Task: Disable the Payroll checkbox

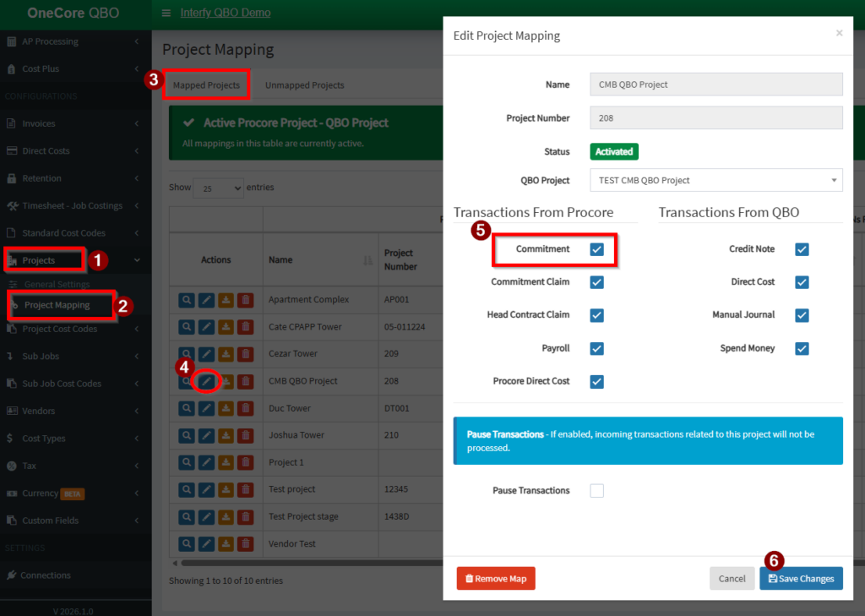Action: [596, 348]
